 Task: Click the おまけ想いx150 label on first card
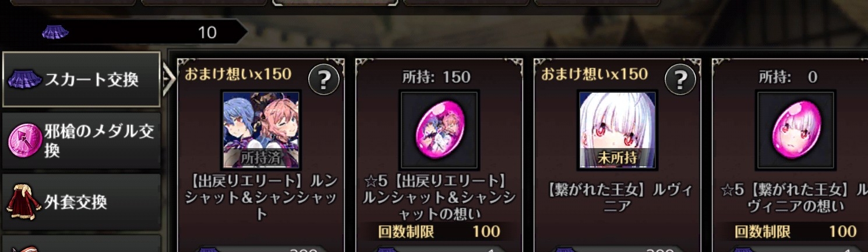point(238,74)
